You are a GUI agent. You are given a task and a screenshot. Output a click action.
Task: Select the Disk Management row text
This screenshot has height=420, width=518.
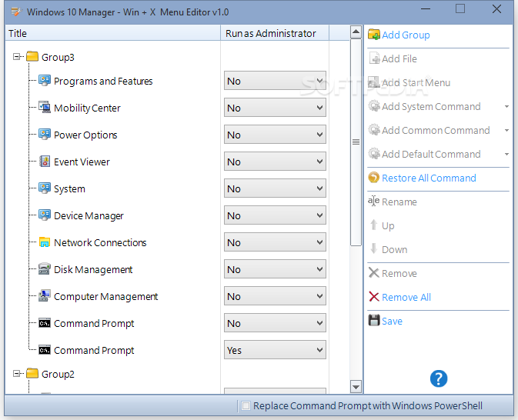[x=93, y=269]
